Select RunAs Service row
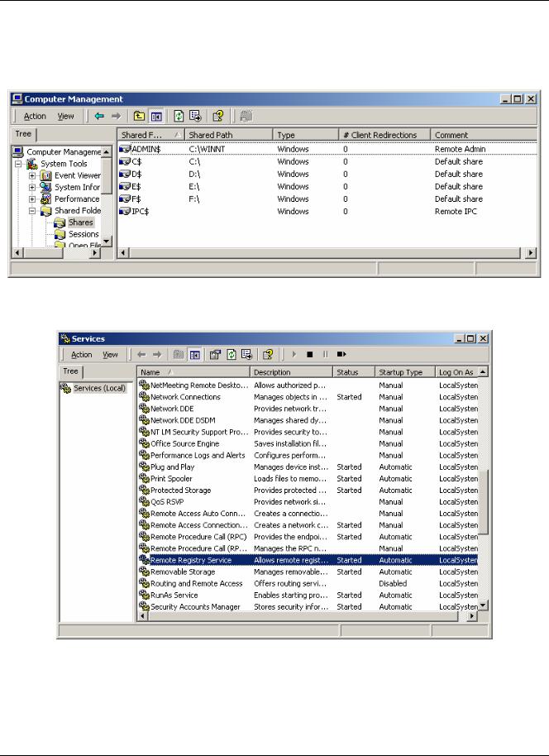Image resolution: width=549 pixels, height=756 pixels. click(308, 596)
